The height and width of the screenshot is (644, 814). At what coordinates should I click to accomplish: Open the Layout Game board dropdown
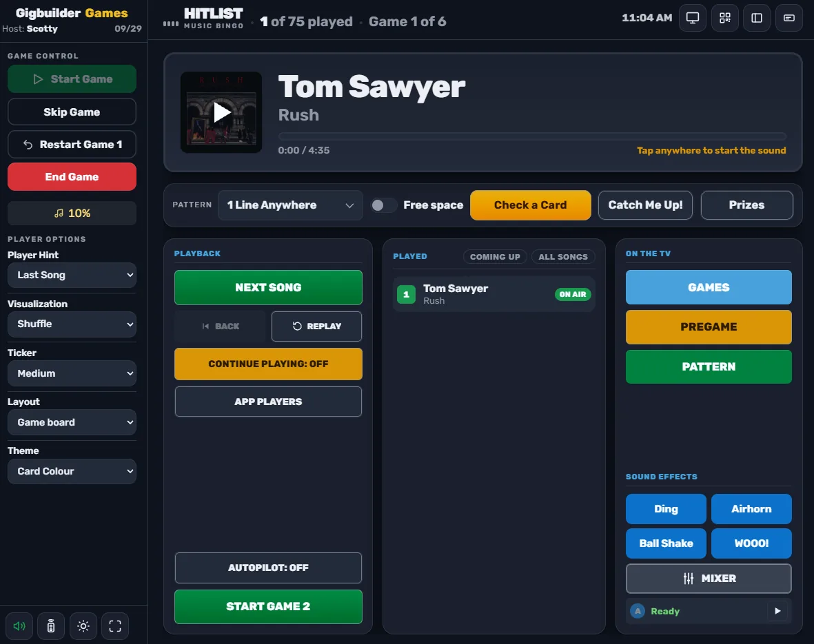[x=72, y=422]
